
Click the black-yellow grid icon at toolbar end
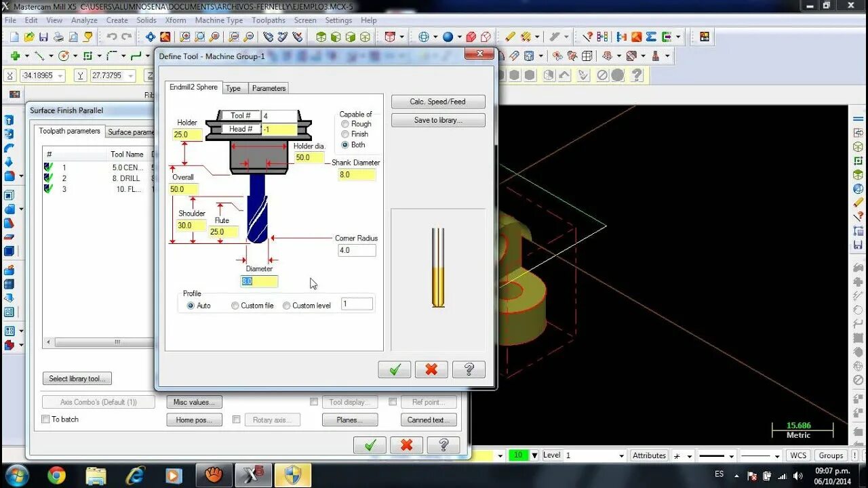[x=705, y=37]
